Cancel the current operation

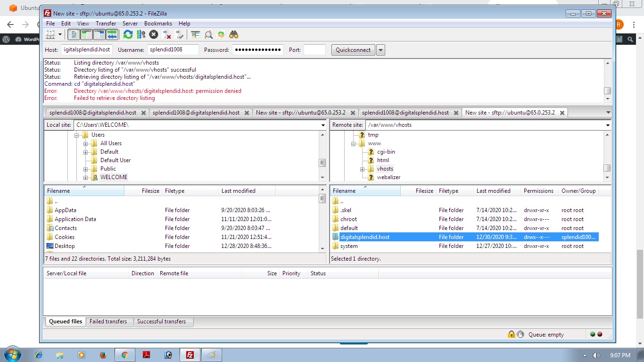click(153, 34)
